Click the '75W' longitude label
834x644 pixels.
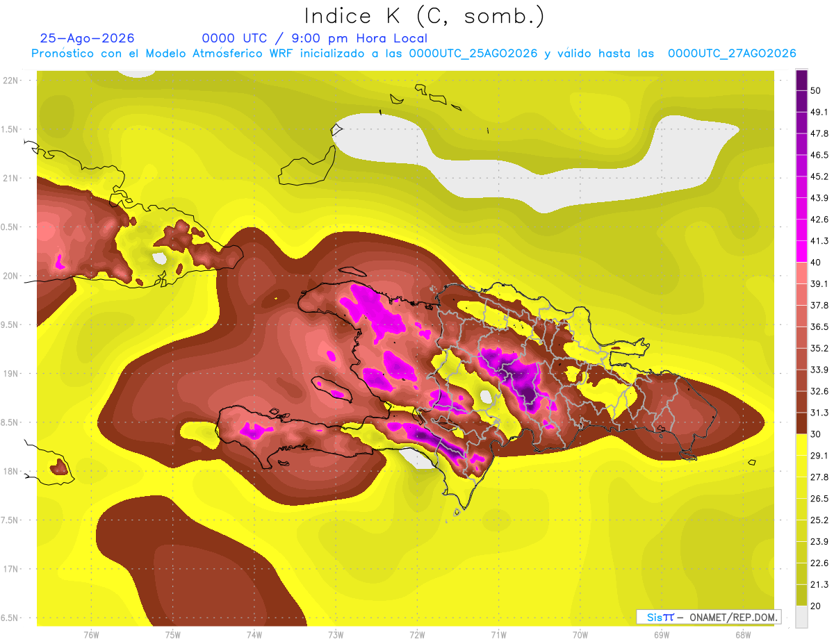click(x=172, y=634)
